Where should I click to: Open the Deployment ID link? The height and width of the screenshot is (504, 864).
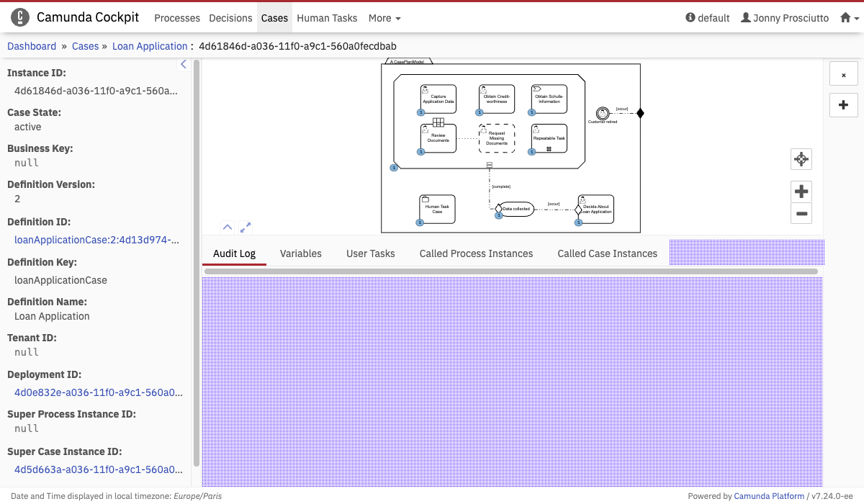click(98, 392)
